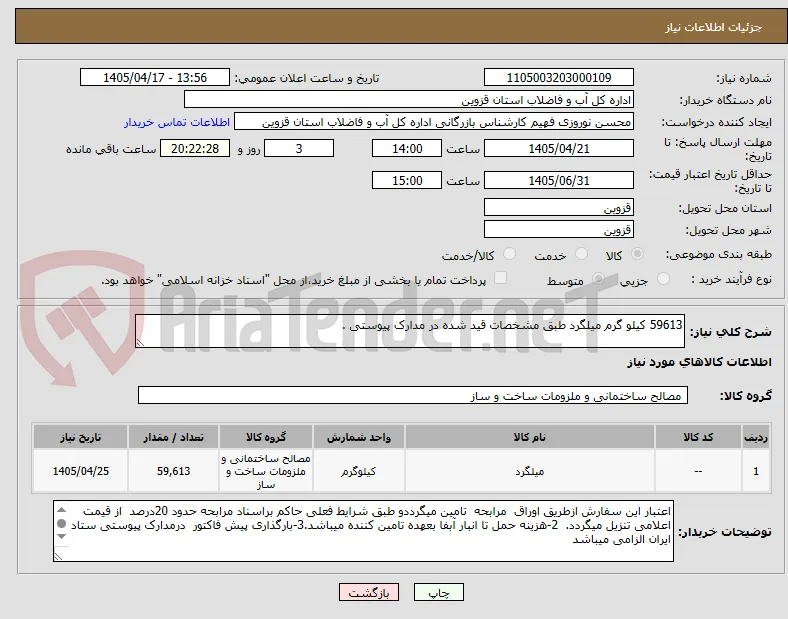Click the چاپ print button

point(439,593)
